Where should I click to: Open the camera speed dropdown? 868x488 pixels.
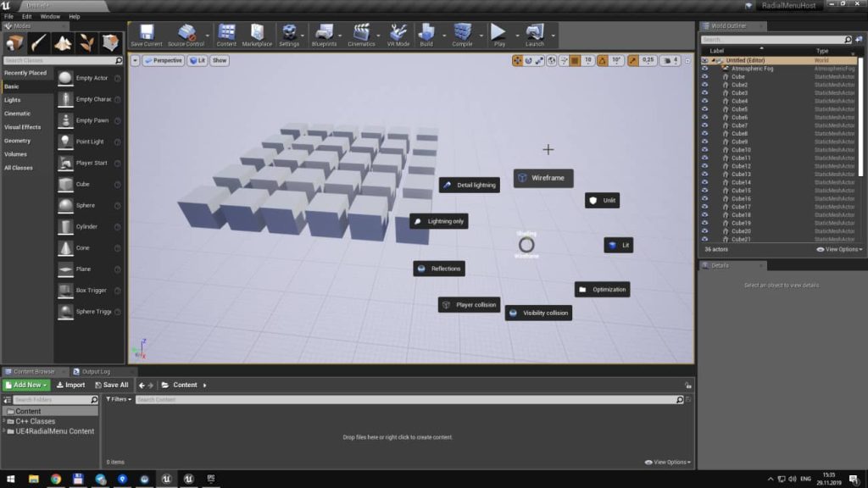[x=670, y=60]
